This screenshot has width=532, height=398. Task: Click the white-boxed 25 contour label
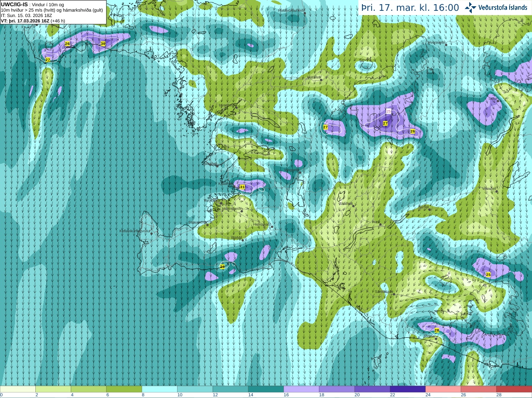(389, 111)
